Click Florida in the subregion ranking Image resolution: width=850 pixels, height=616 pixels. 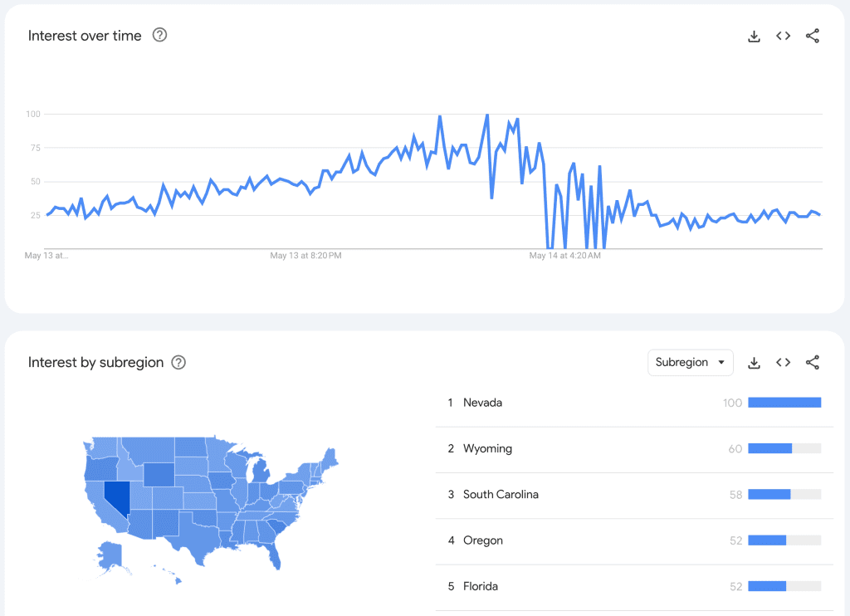click(x=481, y=586)
